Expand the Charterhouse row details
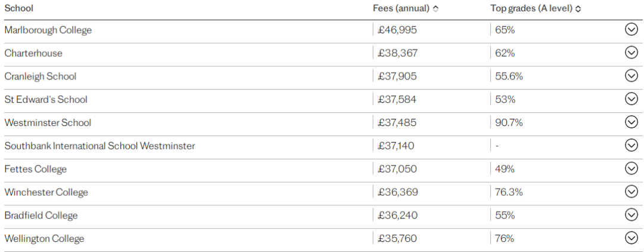 631,53
